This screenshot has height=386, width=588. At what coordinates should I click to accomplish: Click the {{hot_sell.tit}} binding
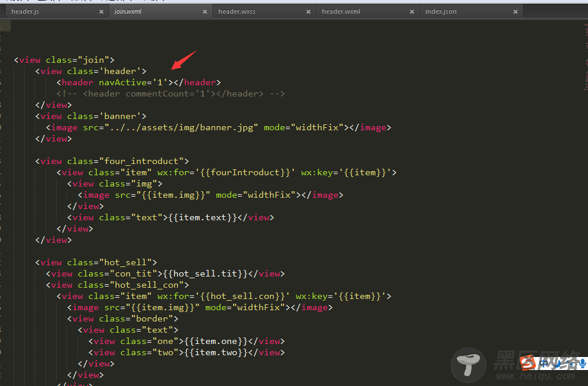point(205,274)
